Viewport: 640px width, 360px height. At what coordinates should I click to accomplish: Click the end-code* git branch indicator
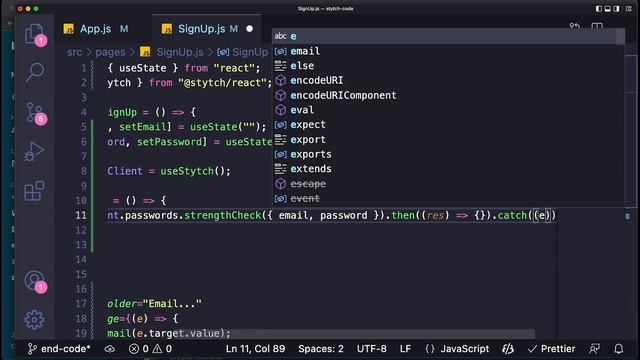pyautogui.click(x=59, y=349)
